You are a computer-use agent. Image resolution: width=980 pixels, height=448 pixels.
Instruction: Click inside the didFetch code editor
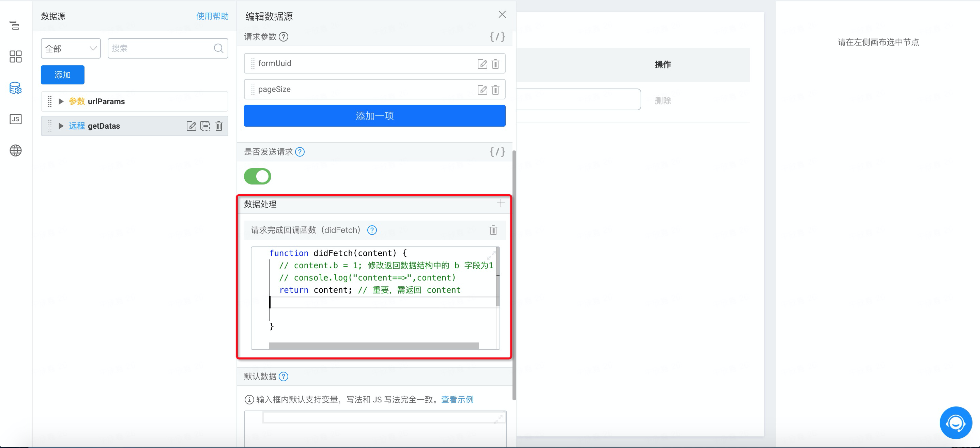[x=375, y=298]
